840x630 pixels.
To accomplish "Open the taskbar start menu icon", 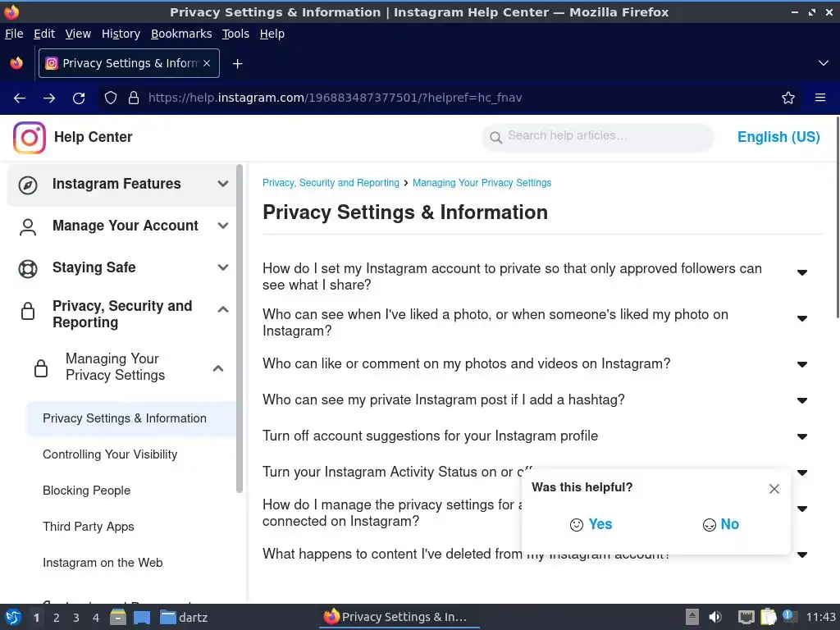I will pos(13,617).
